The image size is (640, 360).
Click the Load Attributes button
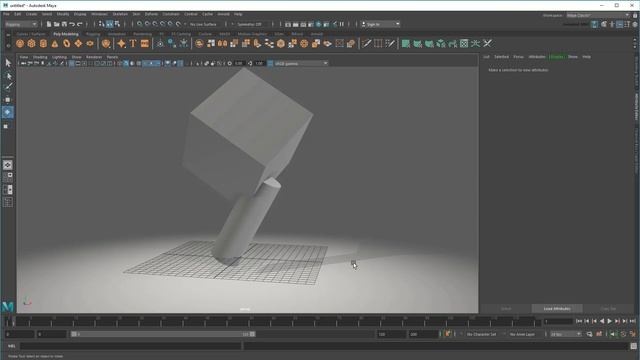(x=557, y=309)
